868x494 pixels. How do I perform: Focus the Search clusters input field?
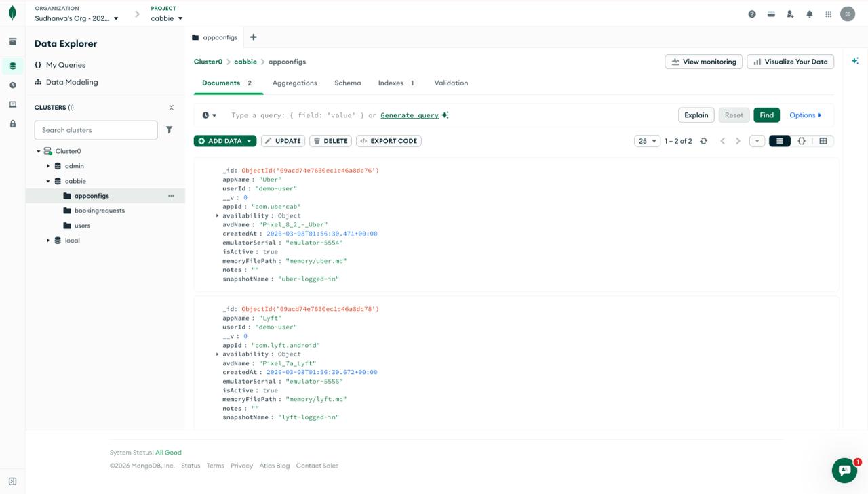tap(96, 130)
